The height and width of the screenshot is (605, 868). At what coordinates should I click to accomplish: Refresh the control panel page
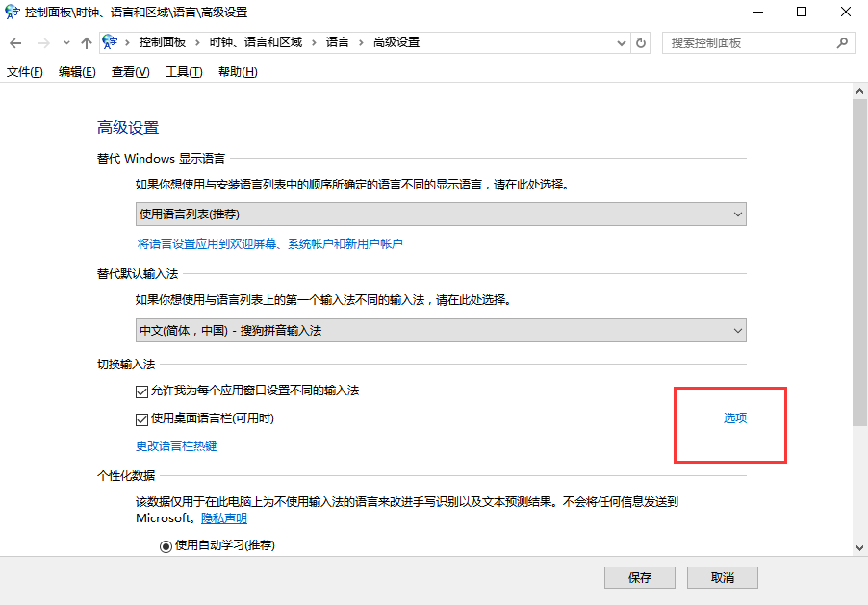642,43
